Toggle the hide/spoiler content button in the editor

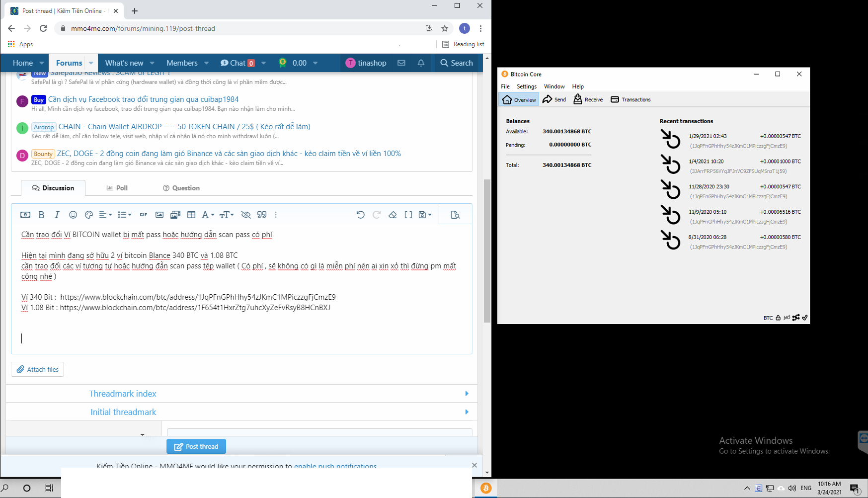(246, 215)
